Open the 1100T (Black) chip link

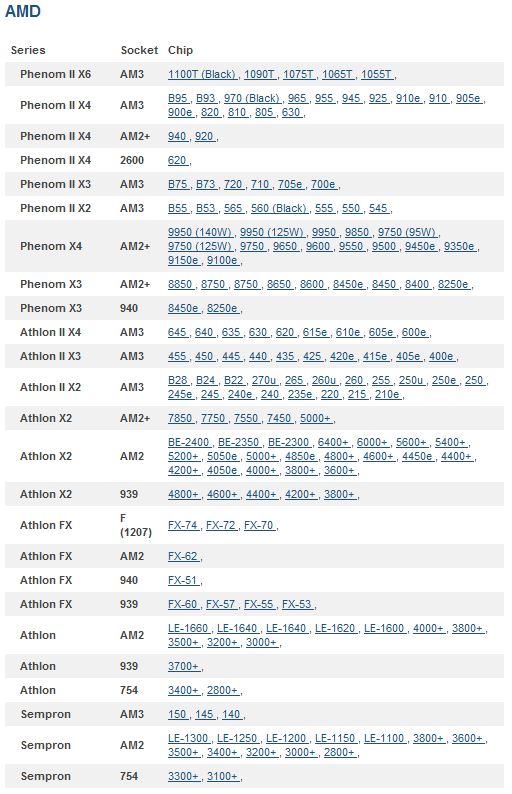pos(202,74)
